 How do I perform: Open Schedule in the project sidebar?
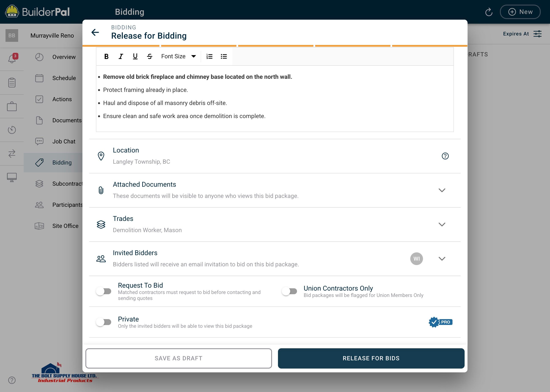tap(64, 78)
